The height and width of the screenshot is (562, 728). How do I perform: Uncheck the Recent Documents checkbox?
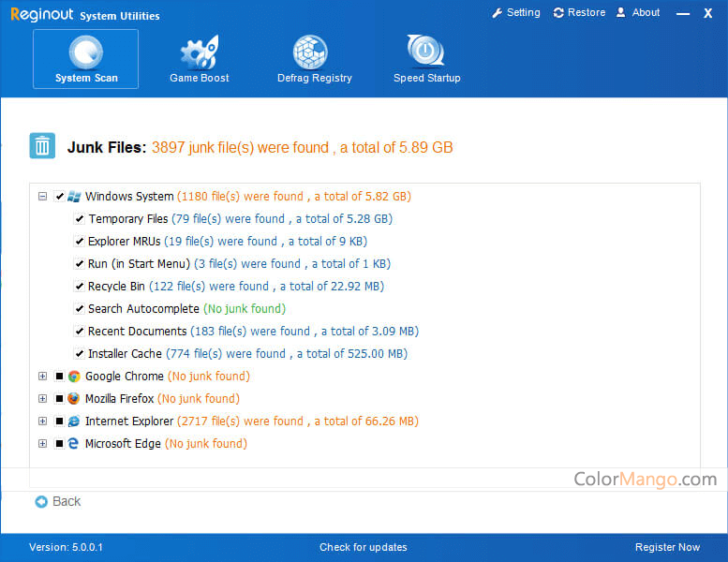click(80, 332)
